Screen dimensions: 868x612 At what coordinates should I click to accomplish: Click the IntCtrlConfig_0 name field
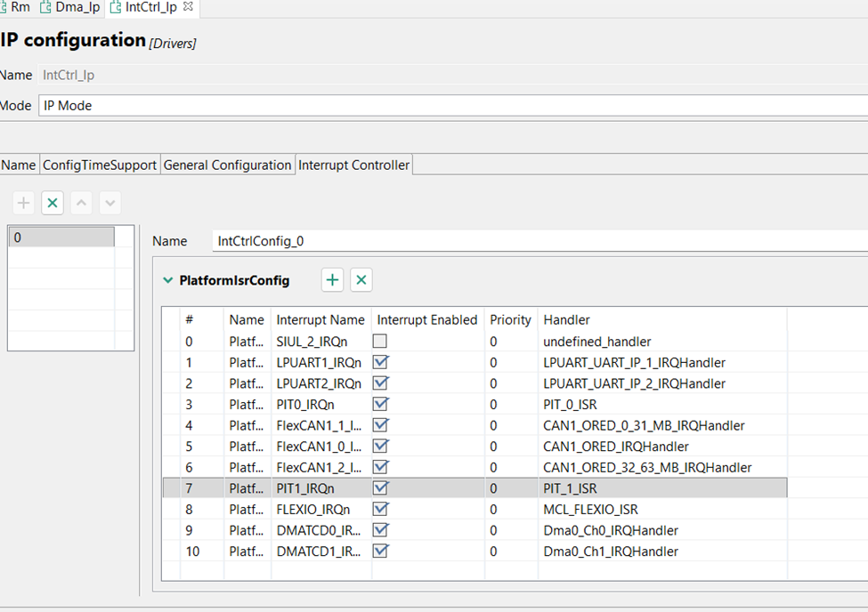pos(539,241)
